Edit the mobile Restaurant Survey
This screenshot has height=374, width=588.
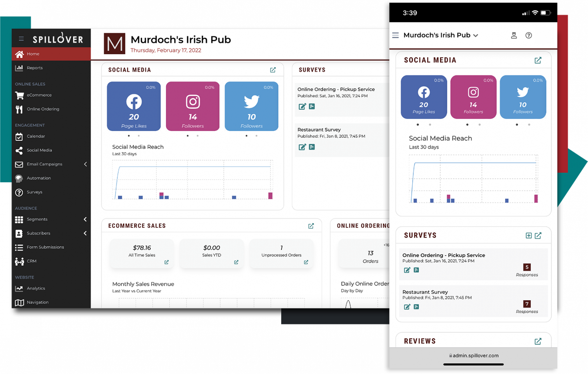407,307
